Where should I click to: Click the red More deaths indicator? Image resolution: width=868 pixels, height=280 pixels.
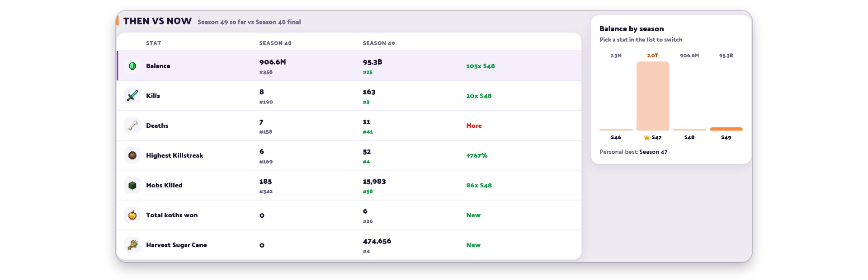pyautogui.click(x=474, y=126)
